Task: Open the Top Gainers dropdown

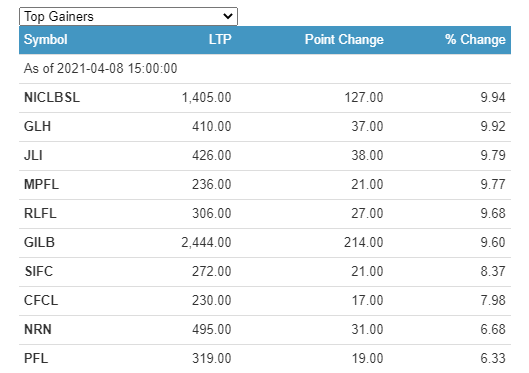Action: pos(128,16)
